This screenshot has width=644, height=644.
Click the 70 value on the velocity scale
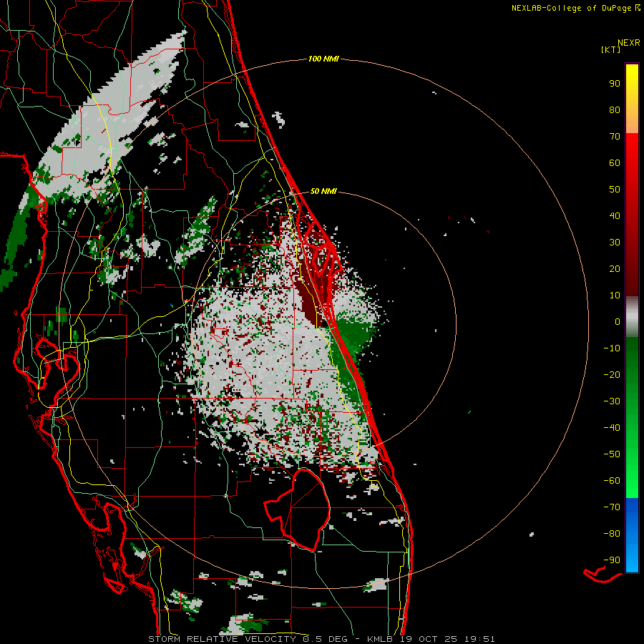(615, 137)
